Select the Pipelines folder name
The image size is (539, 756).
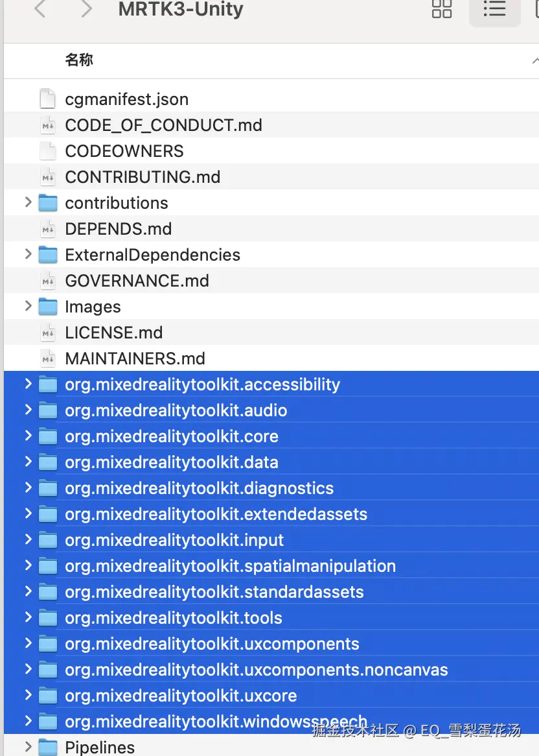tap(100, 748)
